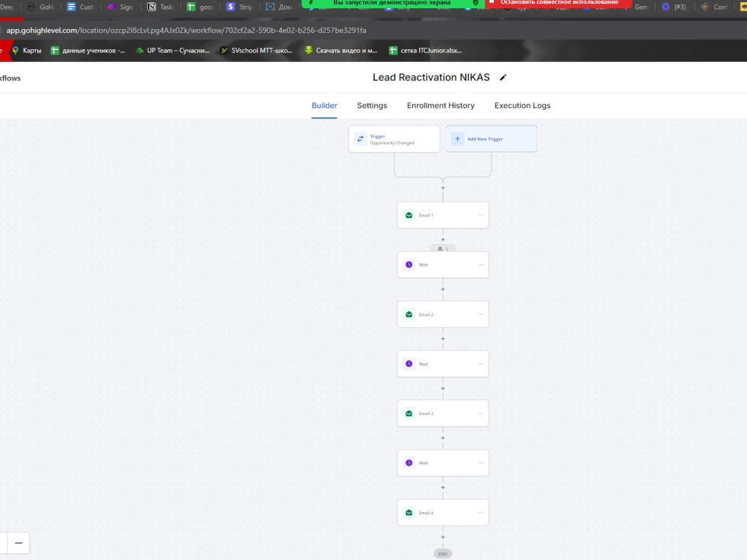Add step with plus directly above Email 2
Image resolution: width=747 pixels, height=560 pixels.
pyautogui.click(x=442, y=289)
